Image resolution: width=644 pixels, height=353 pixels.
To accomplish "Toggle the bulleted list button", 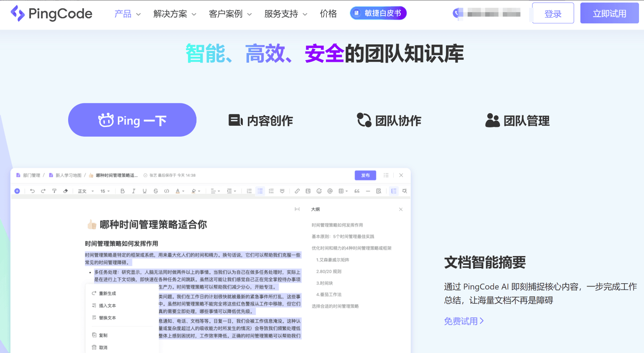I will click(x=260, y=191).
